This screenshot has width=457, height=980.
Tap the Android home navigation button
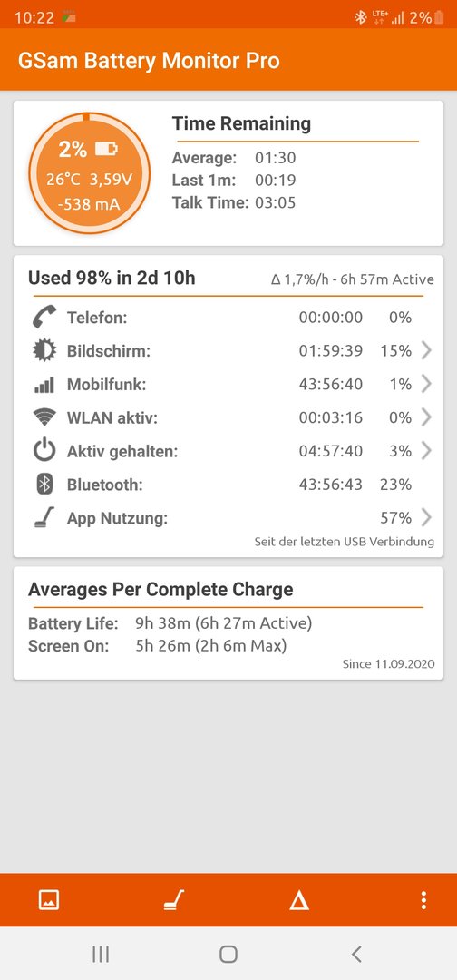click(x=228, y=954)
